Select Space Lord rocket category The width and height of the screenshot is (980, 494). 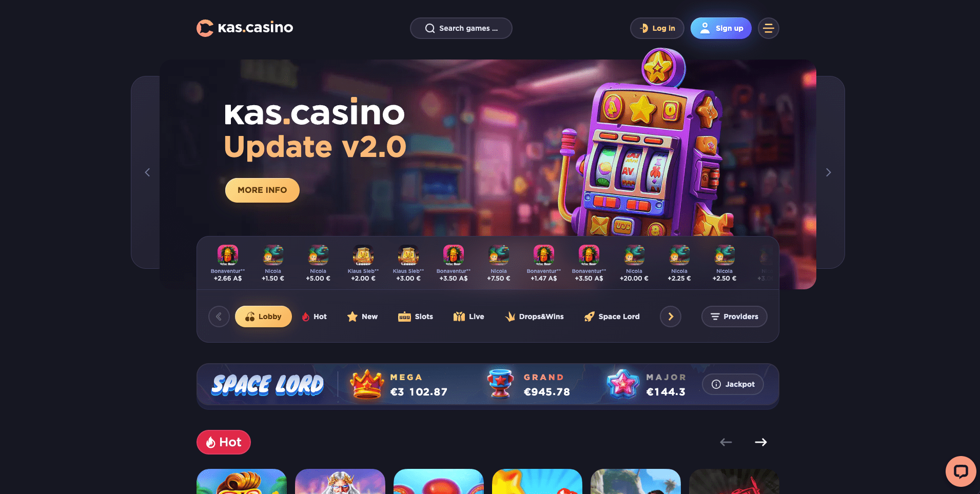612,317
